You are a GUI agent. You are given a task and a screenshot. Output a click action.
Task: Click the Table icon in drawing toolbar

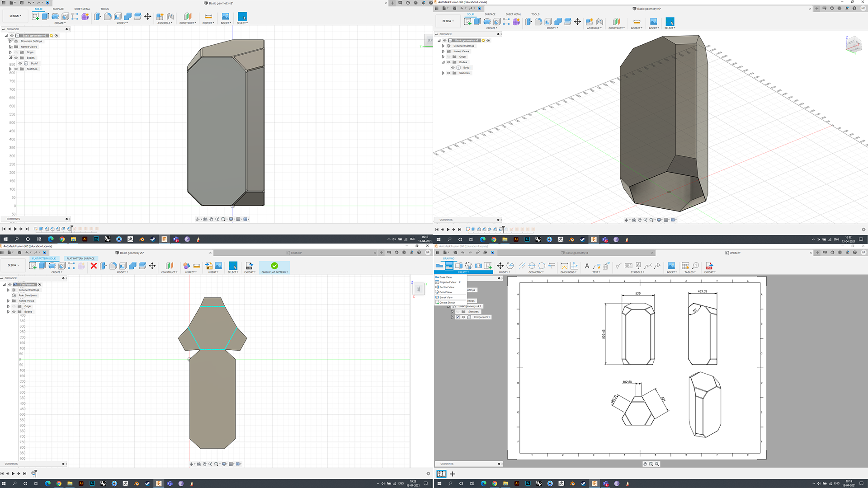(685, 266)
